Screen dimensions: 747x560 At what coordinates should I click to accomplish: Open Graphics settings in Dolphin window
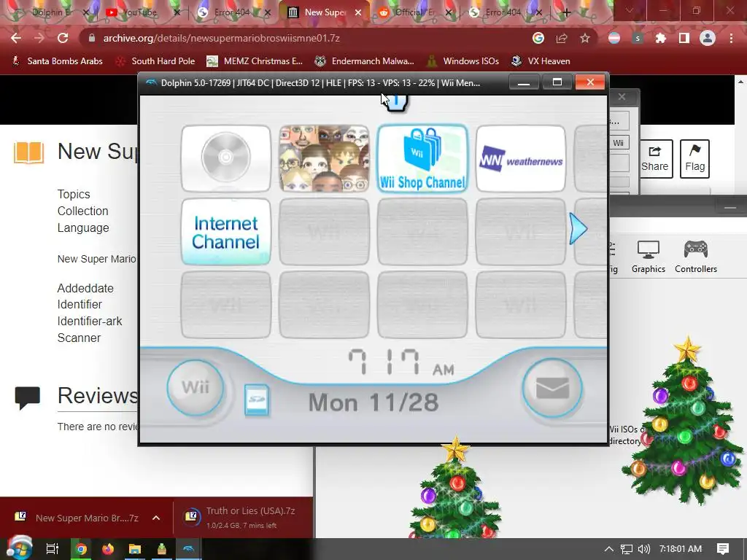pyautogui.click(x=648, y=257)
